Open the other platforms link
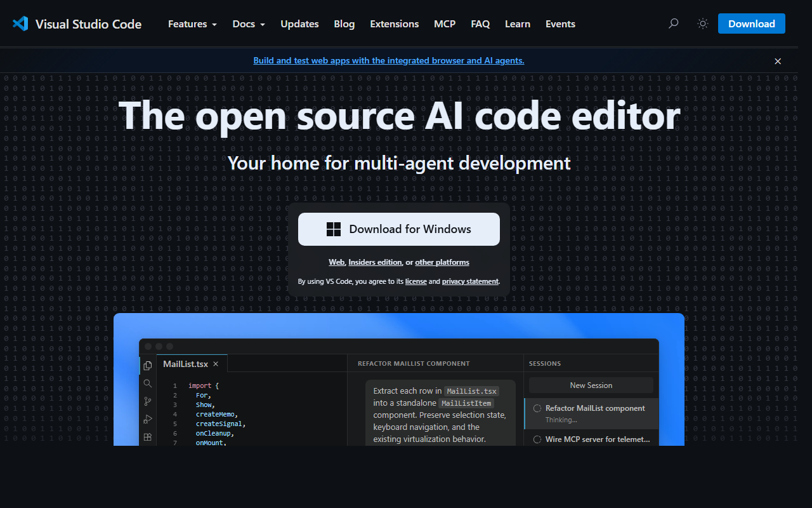Image resolution: width=812 pixels, height=508 pixels. point(442,262)
